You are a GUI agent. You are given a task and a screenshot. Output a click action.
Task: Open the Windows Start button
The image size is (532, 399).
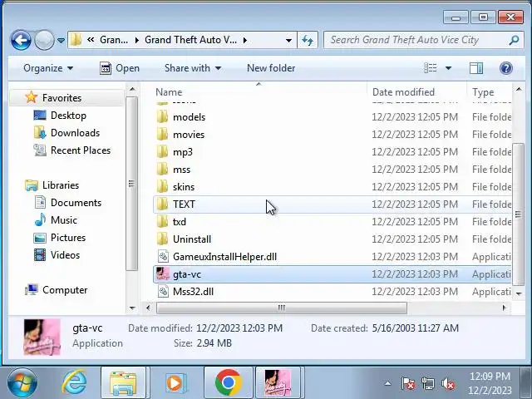22,383
